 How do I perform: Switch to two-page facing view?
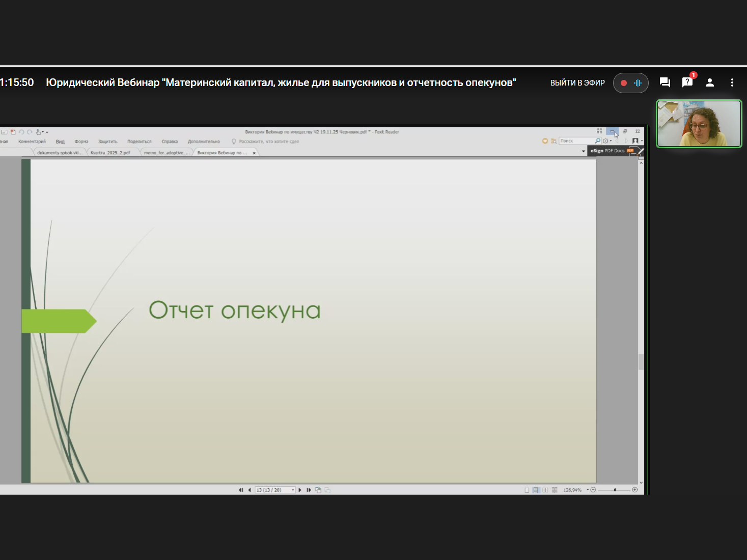[545, 490]
